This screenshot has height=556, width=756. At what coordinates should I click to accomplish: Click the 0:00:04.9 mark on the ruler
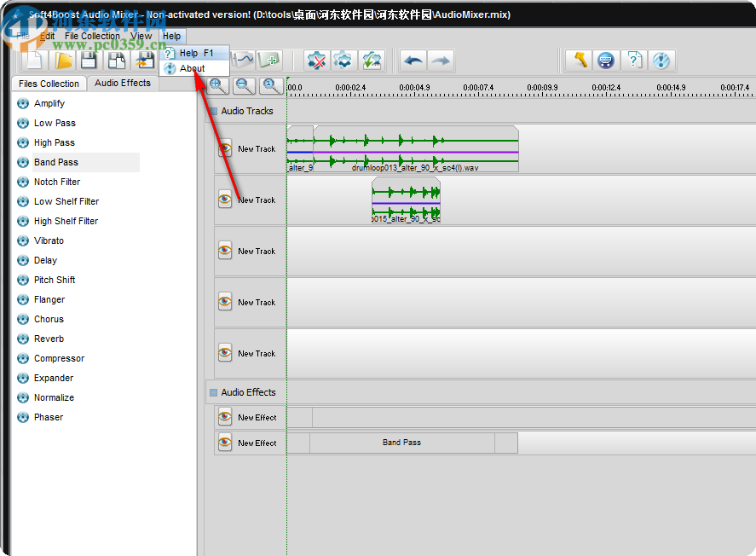click(x=414, y=87)
